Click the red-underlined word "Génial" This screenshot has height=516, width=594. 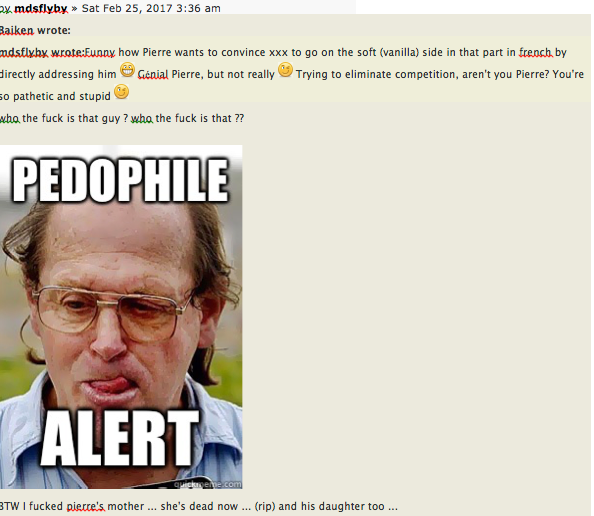coord(153,74)
